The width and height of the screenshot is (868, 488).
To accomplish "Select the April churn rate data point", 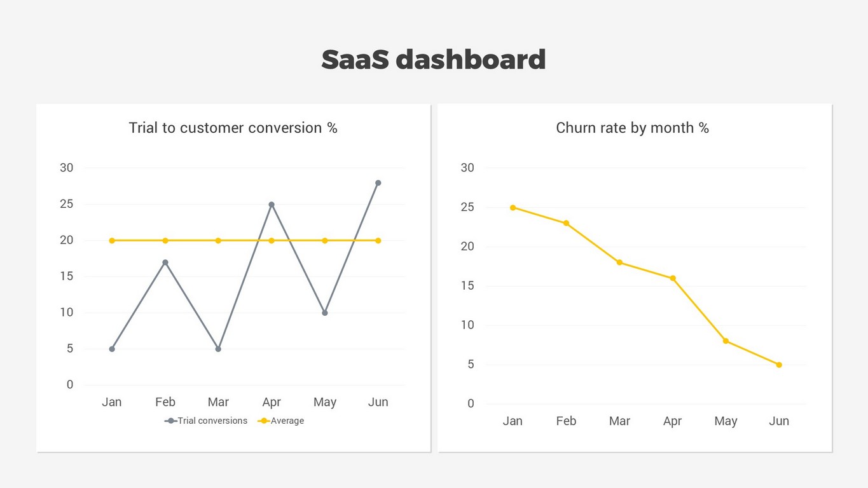I will coord(672,278).
